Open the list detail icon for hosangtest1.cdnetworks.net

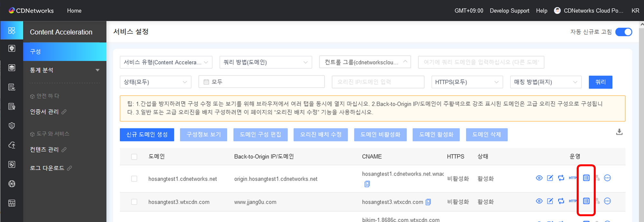coord(586,178)
